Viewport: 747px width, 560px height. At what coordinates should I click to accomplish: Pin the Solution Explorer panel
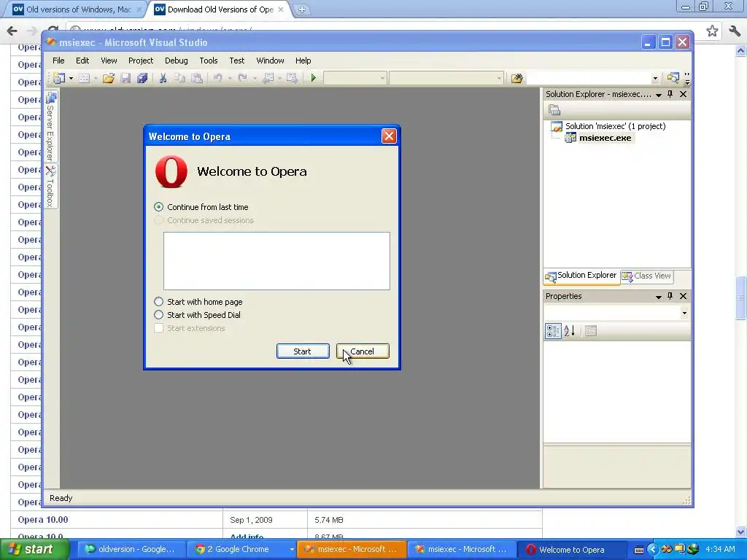[x=670, y=94]
